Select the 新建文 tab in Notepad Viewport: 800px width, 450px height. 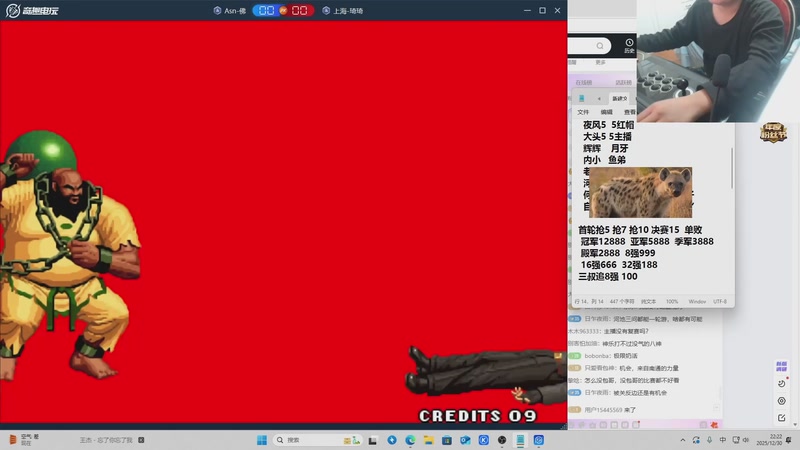[x=620, y=98]
